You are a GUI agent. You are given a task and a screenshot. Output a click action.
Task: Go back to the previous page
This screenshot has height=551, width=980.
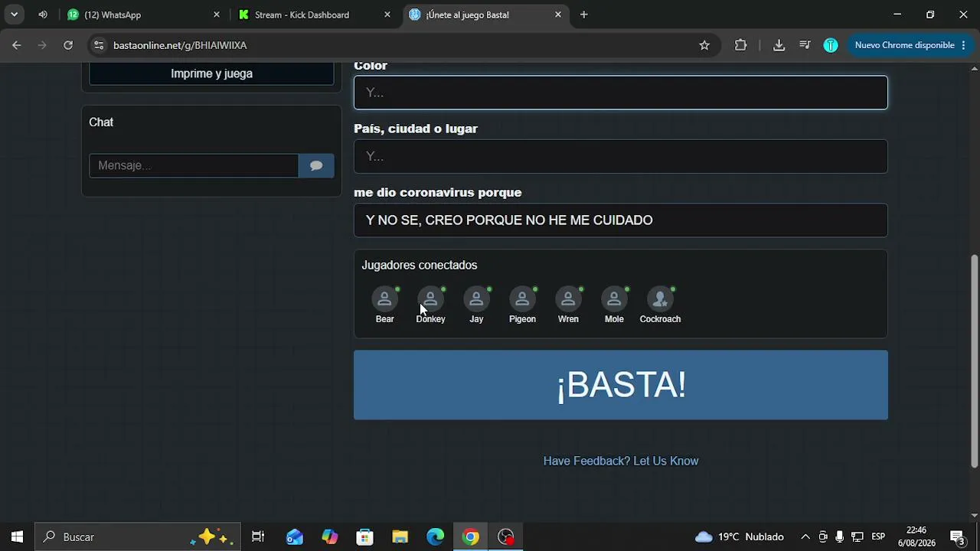point(17,45)
